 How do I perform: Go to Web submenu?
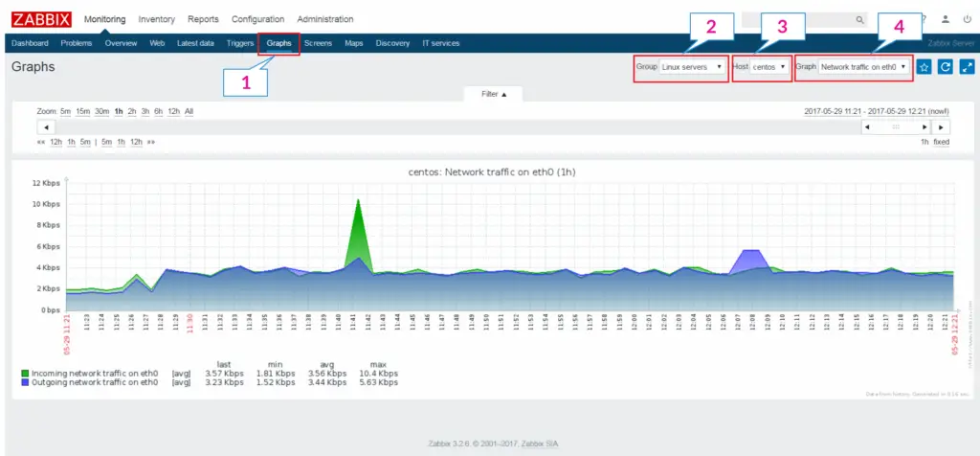pyautogui.click(x=157, y=43)
